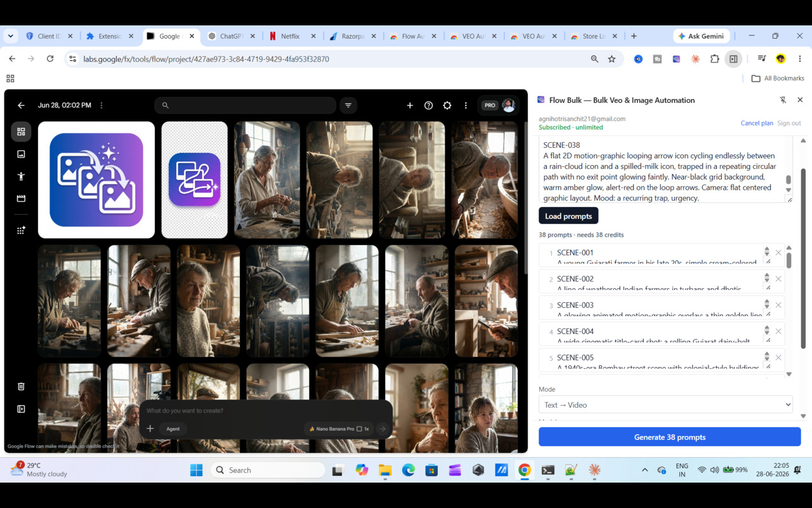Click Sign out link
This screenshot has height=508, width=812.
click(x=789, y=123)
